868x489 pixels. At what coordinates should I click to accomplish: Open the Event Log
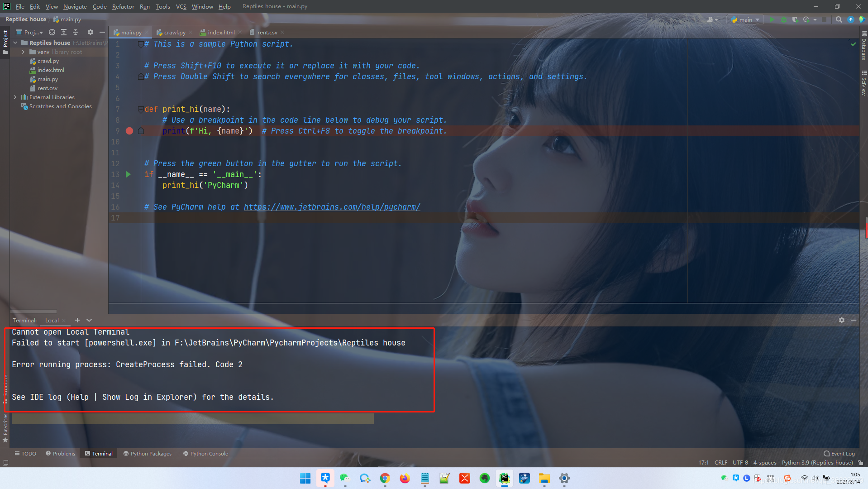coord(839,453)
